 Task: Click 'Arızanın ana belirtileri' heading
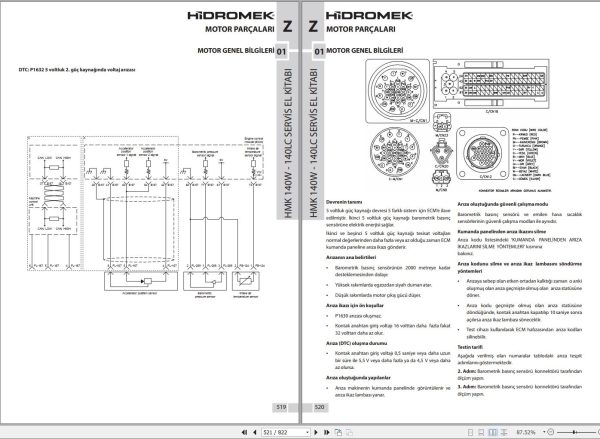[351, 257]
